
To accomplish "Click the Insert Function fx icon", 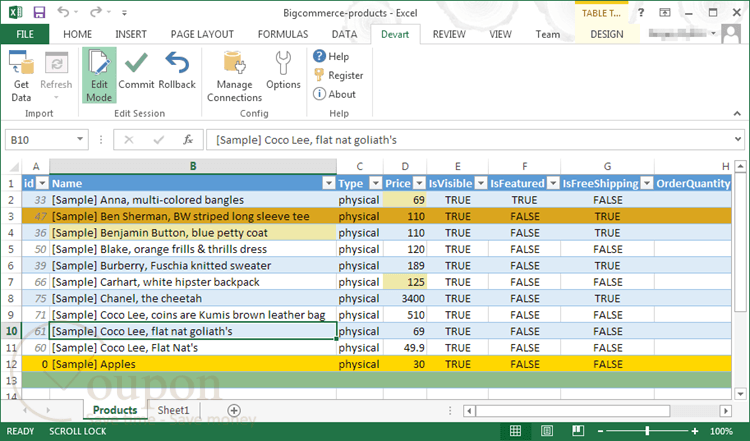I will coord(188,140).
